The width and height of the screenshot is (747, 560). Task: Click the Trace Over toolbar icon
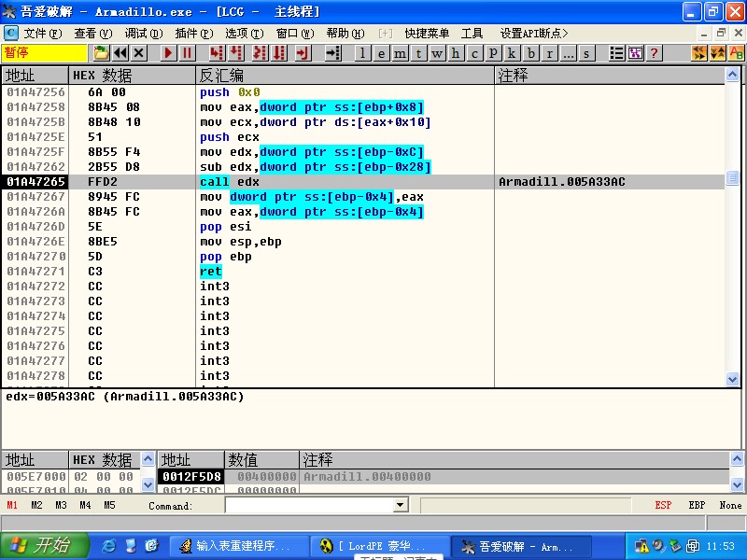tap(279, 53)
